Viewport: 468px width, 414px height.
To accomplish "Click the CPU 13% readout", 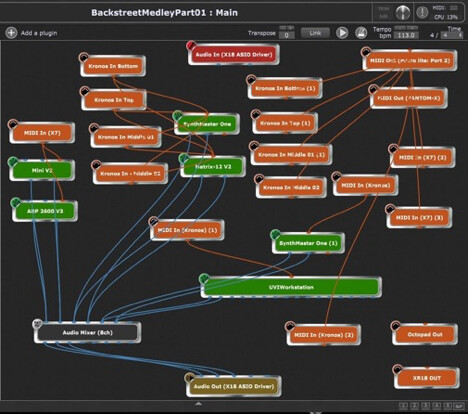I will click(x=446, y=17).
